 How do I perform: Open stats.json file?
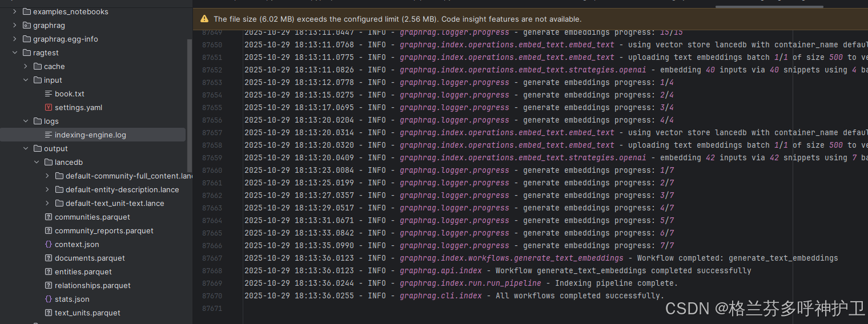point(72,299)
